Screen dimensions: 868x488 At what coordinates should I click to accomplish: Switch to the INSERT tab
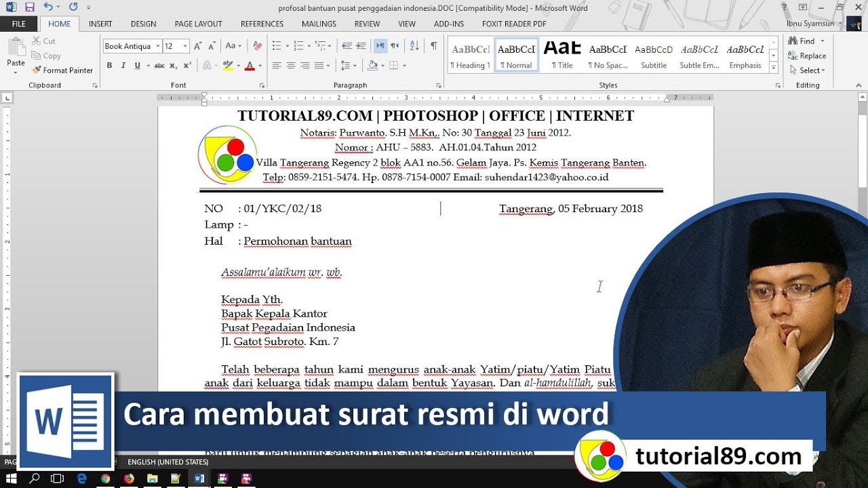100,24
